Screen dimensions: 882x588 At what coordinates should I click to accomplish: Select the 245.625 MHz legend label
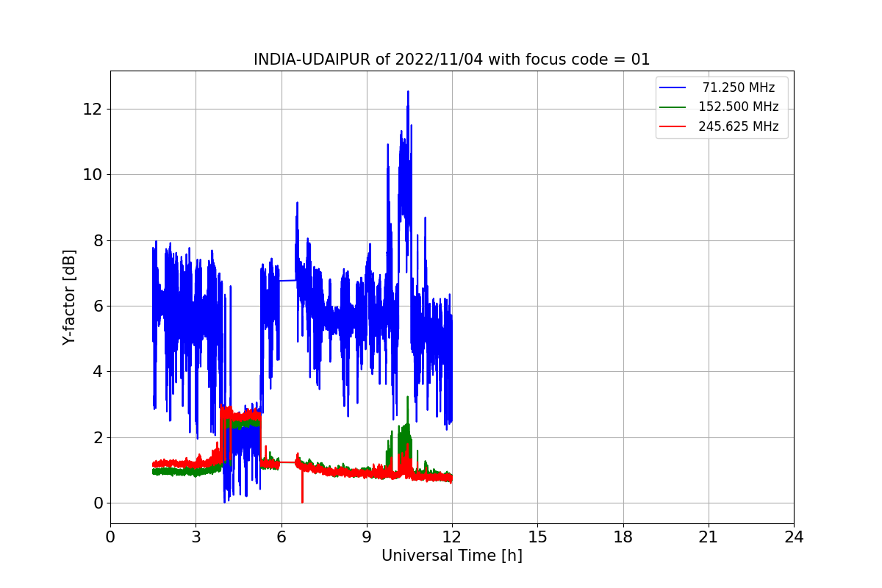pos(739,126)
